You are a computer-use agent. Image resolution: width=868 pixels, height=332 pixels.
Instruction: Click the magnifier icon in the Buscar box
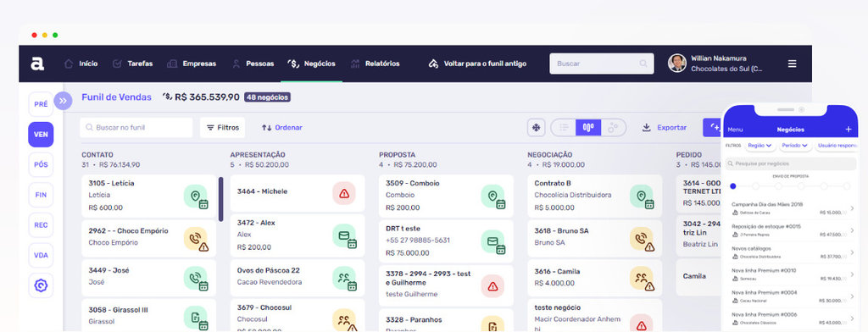click(643, 64)
